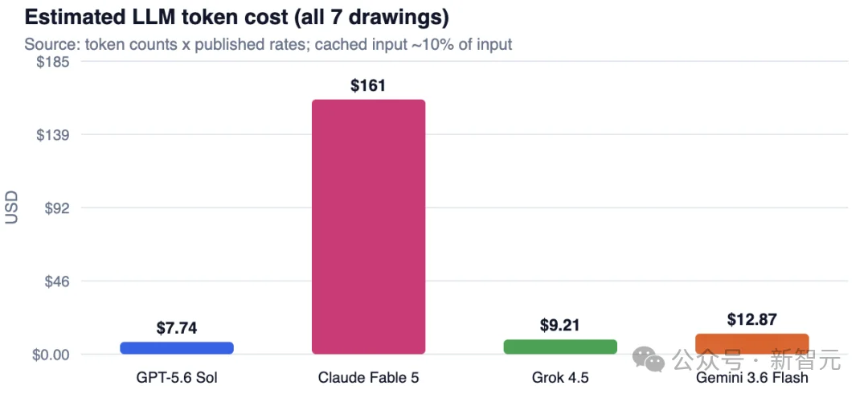Click the Grok 4.5 axis label
Screen dimensions: 868x394
pyautogui.click(x=560, y=378)
